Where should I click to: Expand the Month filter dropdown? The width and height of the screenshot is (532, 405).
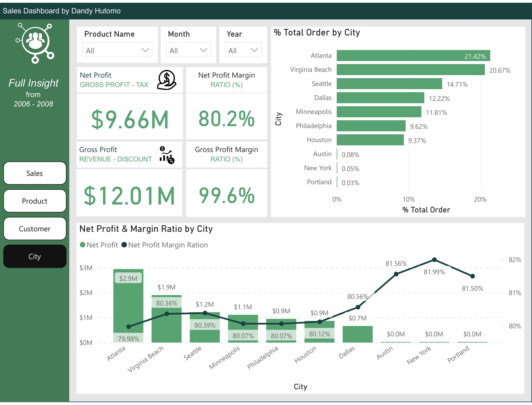click(x=188, y=50)
